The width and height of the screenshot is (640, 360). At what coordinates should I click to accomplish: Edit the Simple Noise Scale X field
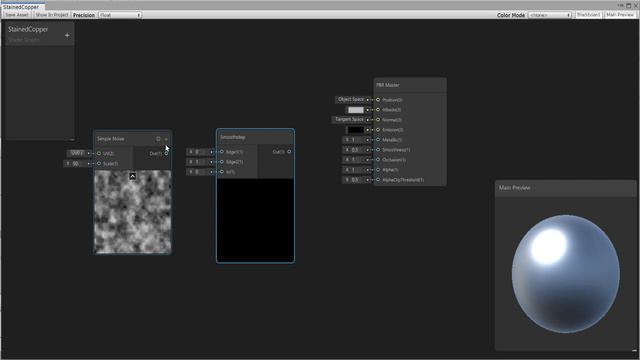pos(77,163)
